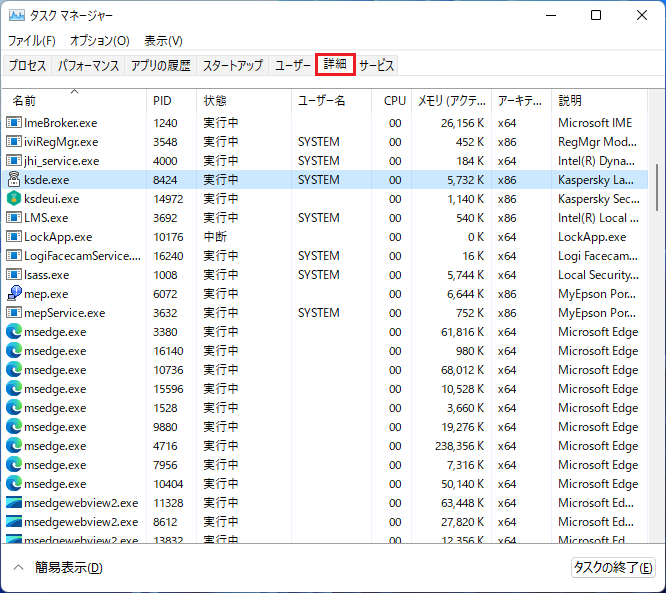Sort by the 状態 column header
The width and height of the screenshot is (666, 593).
coord(244,101)
